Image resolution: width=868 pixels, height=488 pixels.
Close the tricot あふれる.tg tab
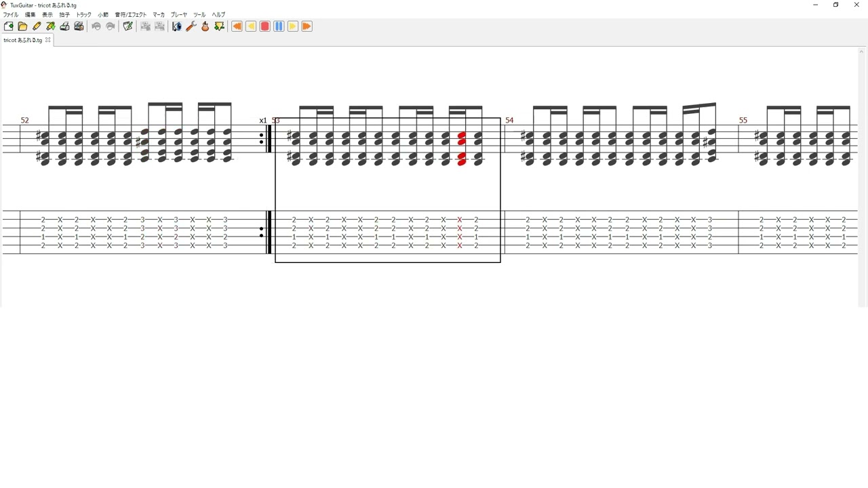point(47,40)
